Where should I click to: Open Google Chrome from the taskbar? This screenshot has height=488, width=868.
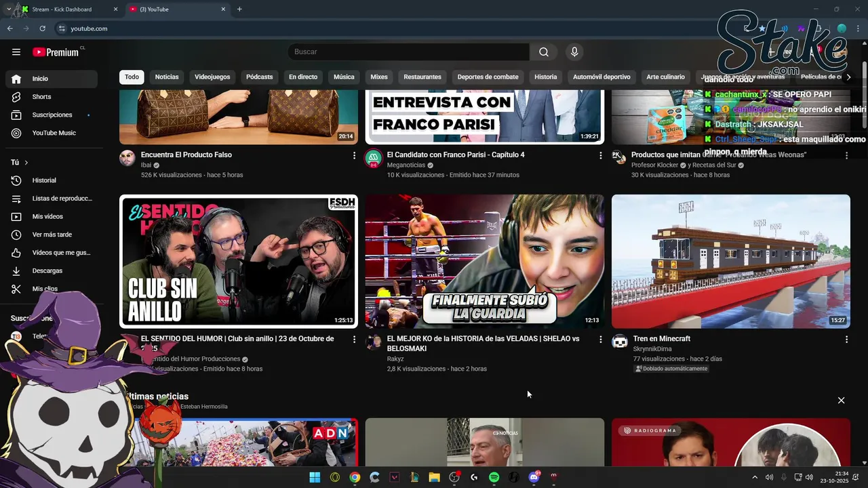pos(355,477)
